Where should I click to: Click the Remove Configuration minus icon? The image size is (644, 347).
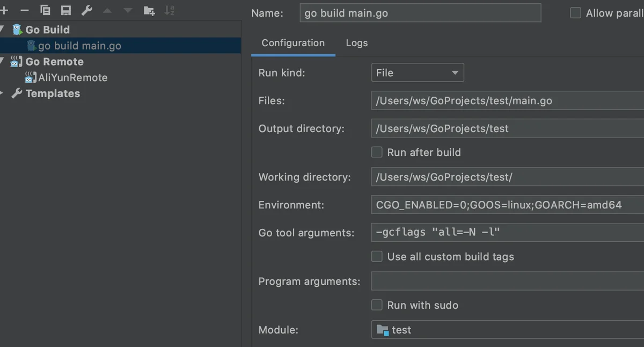[25, 10]
